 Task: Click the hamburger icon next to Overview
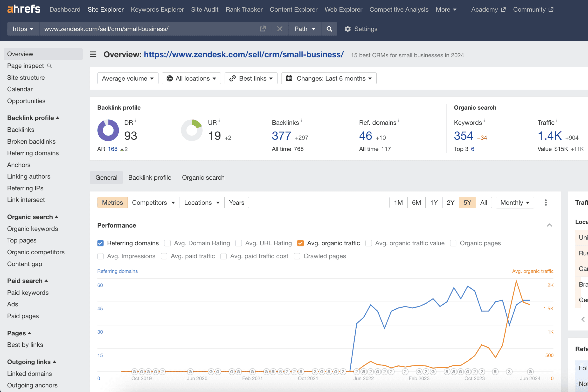coord(93,54)
